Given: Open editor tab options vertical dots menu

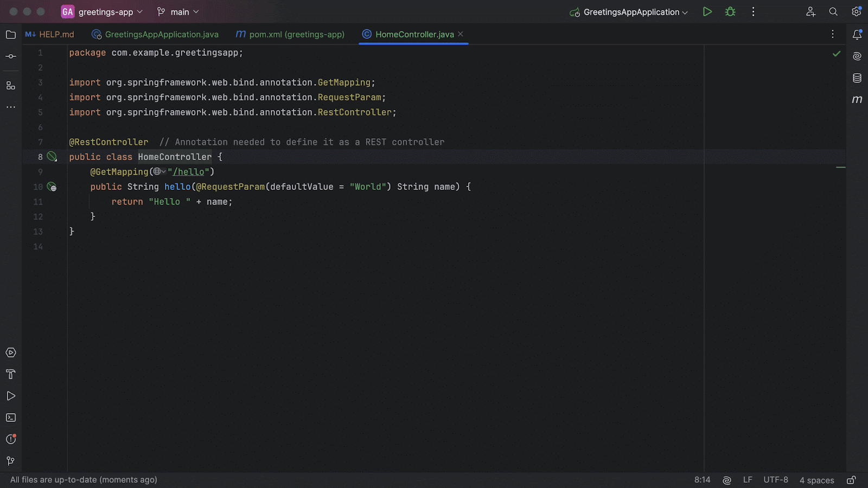Looking at the screenshot, I should [833, 34].
